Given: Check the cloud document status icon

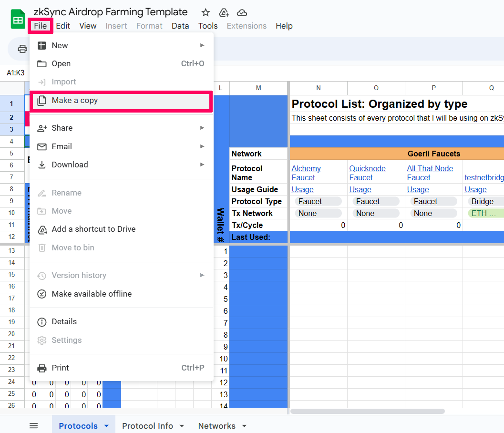Looking at the screenshot, I should pyautogui.click(x=242, y=13).
